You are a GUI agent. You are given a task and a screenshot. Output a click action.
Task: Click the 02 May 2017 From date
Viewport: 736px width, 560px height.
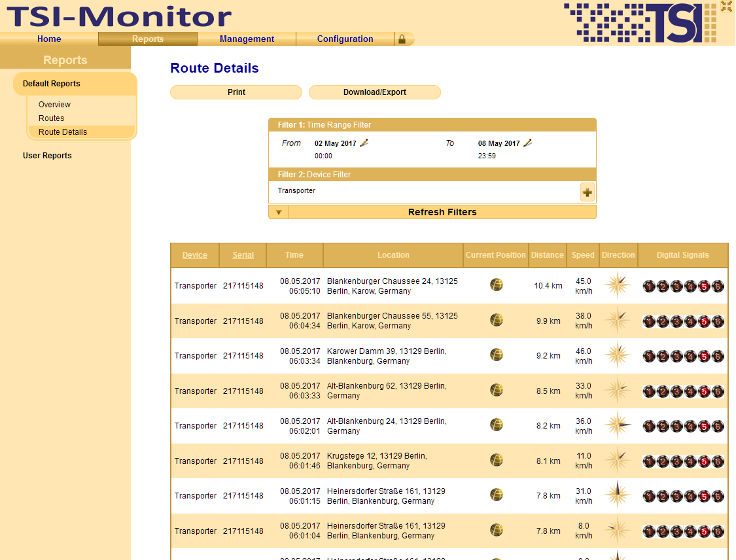[335, 143]
